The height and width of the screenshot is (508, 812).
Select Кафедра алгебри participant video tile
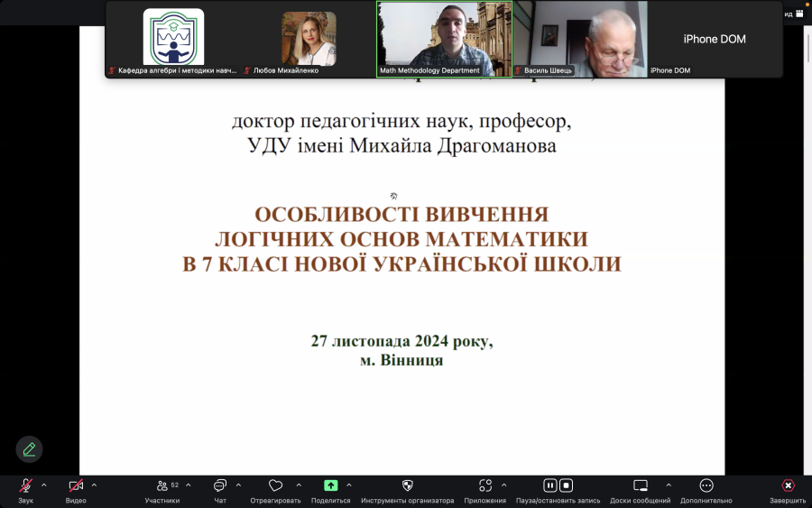click(x=173, y=39)
